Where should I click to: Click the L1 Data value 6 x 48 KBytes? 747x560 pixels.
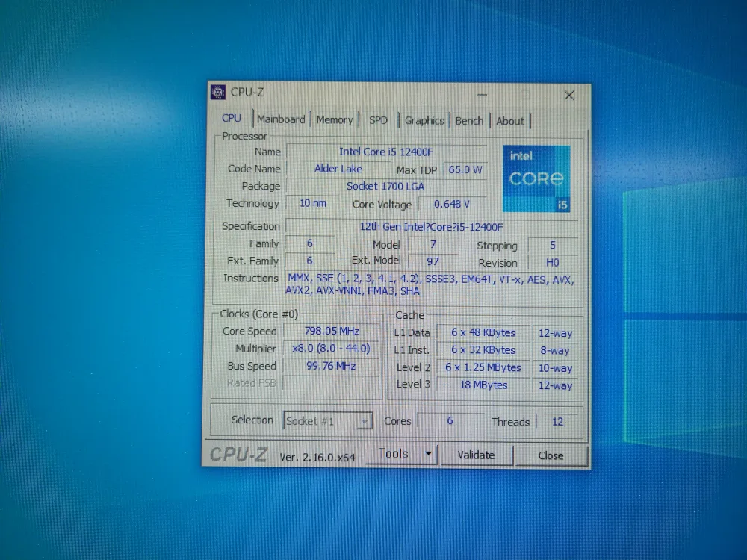pyautogui.click(x=483, y=332)
